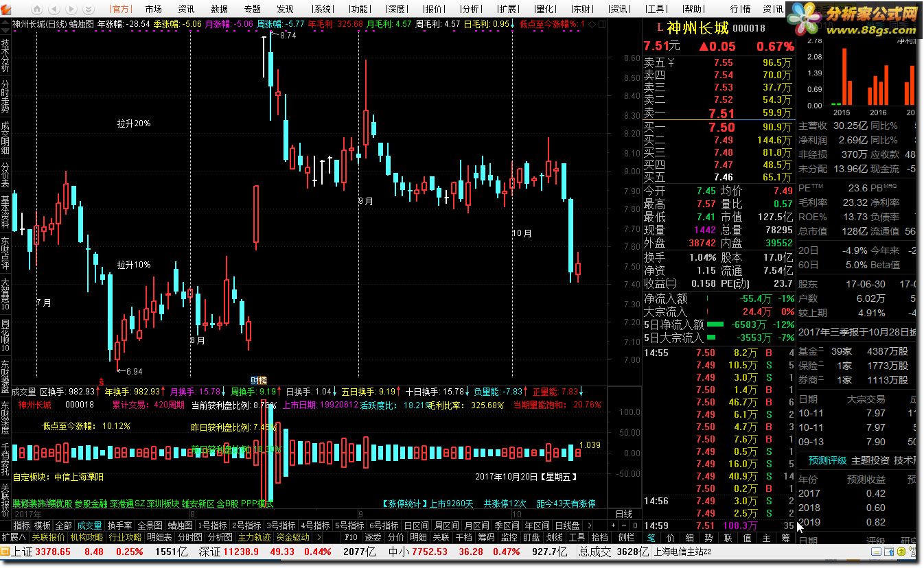
Task: Click the 日线 period button
Action: tap(623, 514)
